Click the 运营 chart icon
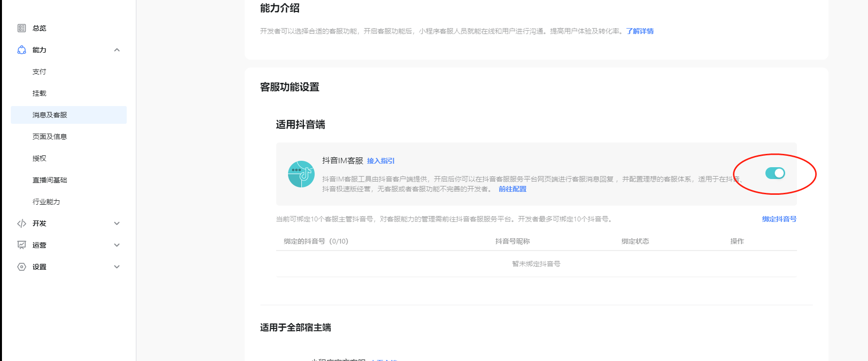 point(22,245)
